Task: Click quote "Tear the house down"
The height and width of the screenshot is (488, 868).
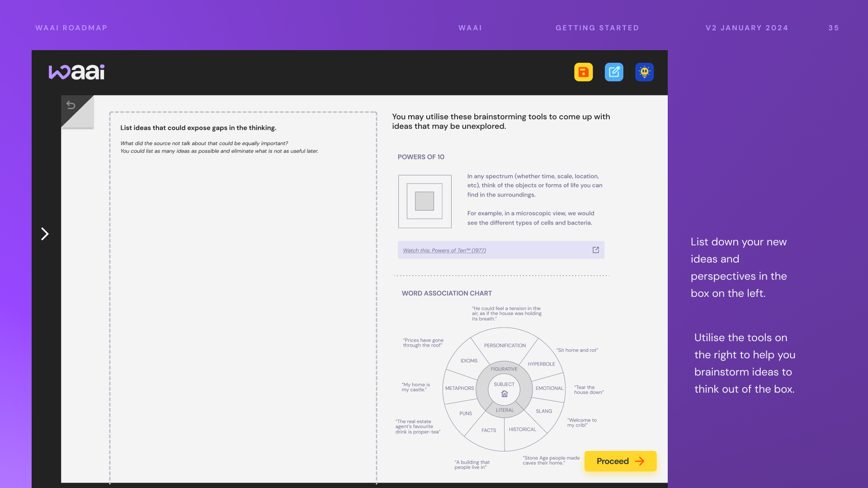Action: pyautogui.click(x=589, y=390)
